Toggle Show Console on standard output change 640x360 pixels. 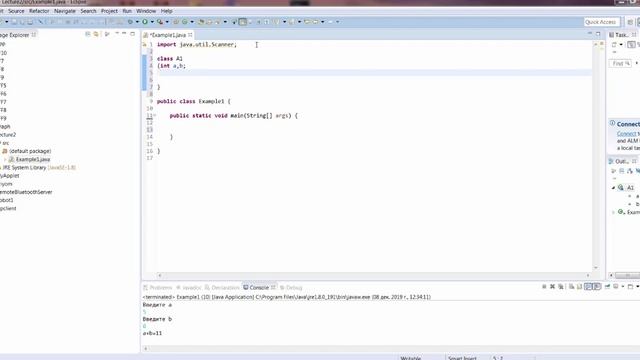[588, 287]
